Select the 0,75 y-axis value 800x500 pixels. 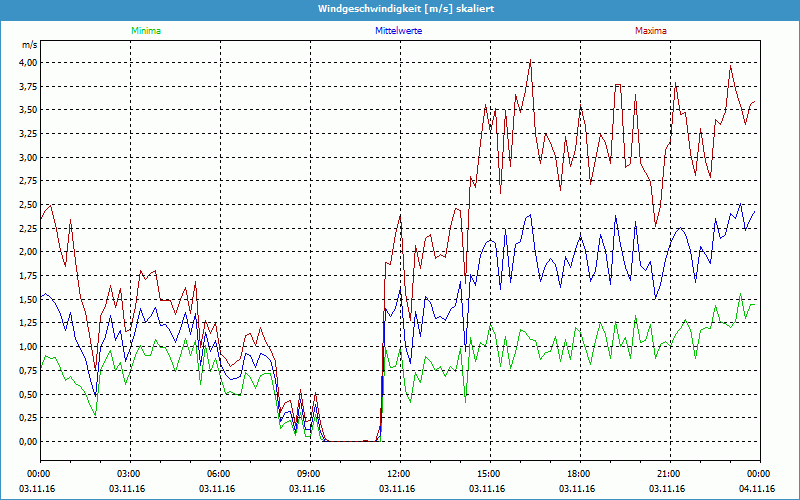pyautogui.click(x=29, y=370)
